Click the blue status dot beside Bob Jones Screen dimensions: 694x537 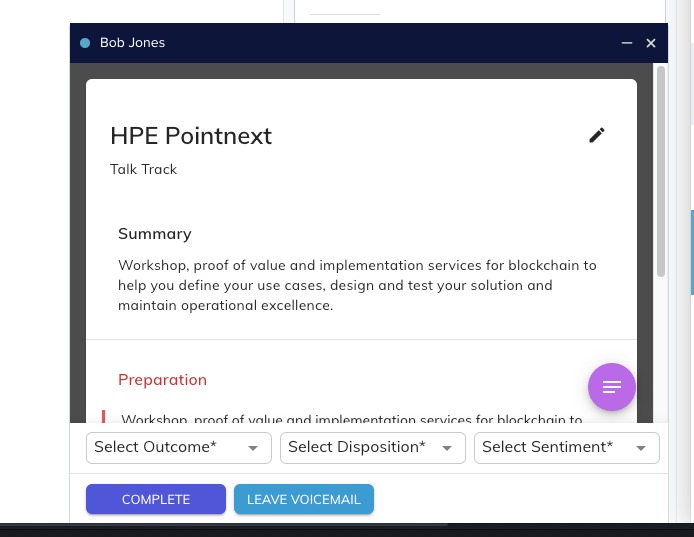click(x=85, y=43)
